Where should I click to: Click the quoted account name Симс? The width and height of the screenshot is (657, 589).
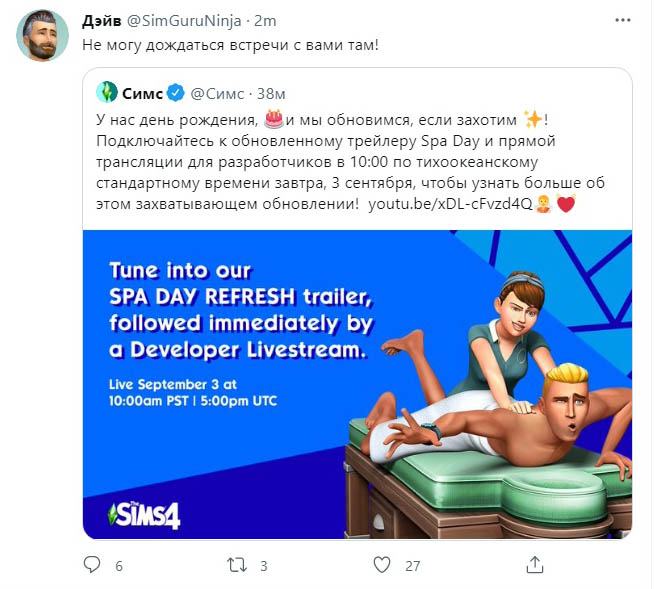[142, 93]
